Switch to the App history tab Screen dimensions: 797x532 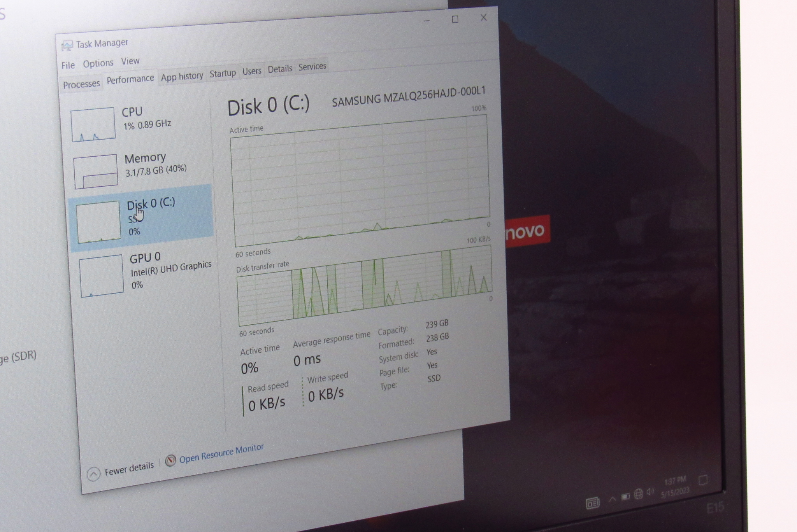(x=182, y=76)
